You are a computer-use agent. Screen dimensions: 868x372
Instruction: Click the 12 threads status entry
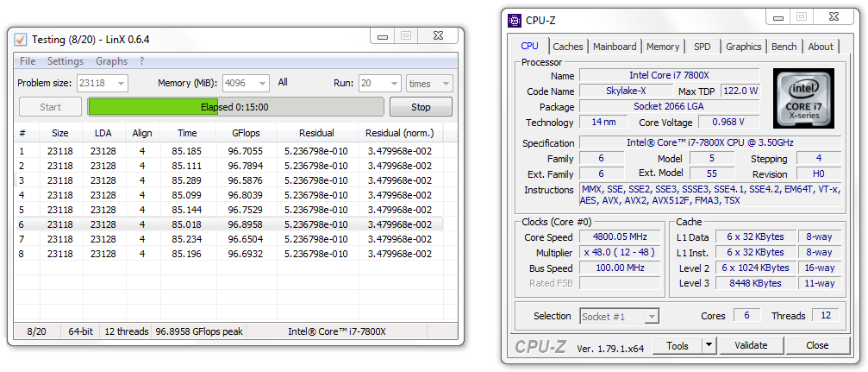tap(126, 331)
